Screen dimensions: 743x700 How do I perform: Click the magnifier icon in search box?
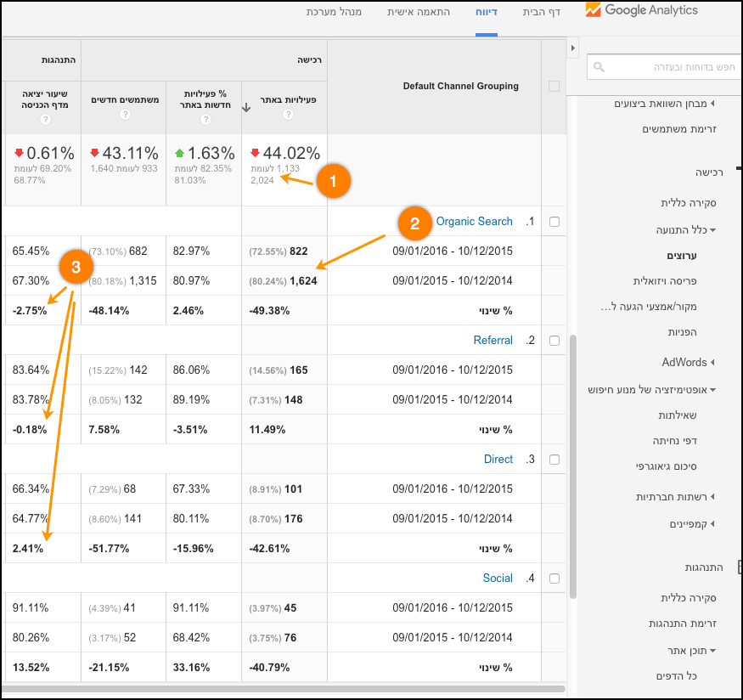tap(598, 67)
